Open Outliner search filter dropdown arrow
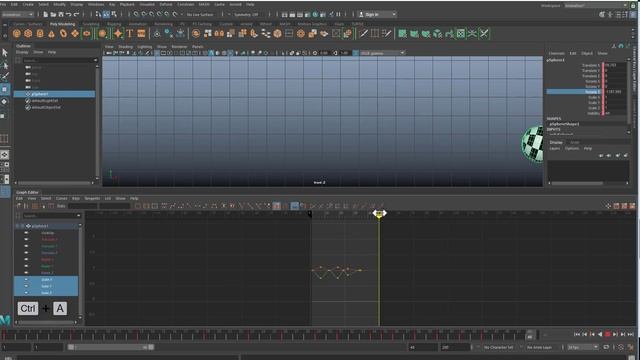This screenshot has width=640, height=360. point(95,60)
